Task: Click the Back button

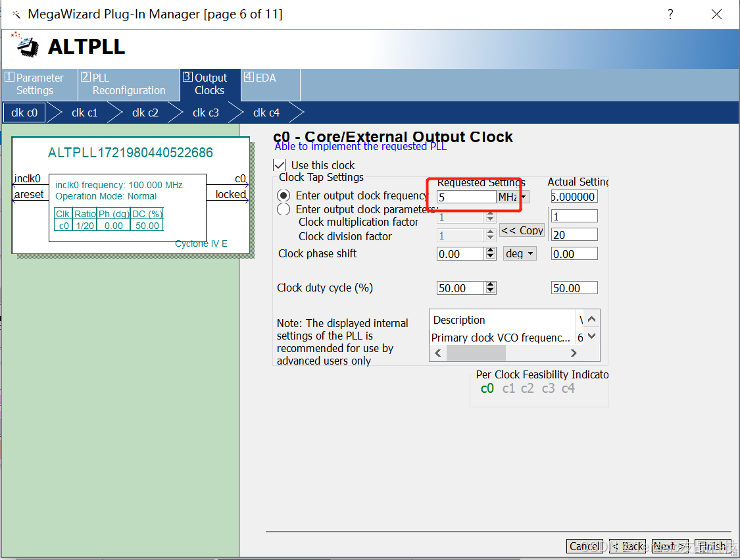Action: click(628, 546)
